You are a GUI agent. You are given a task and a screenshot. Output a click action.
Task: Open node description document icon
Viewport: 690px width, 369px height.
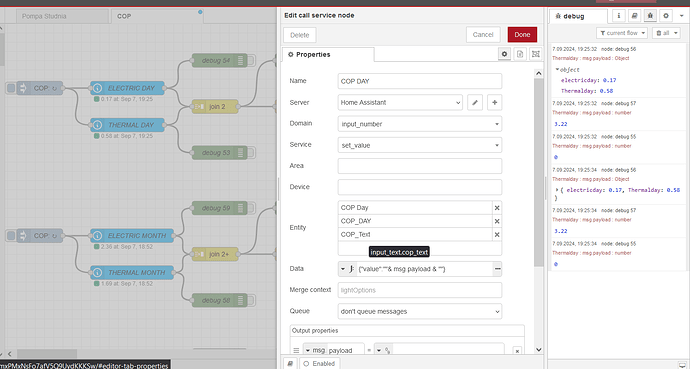520,54
